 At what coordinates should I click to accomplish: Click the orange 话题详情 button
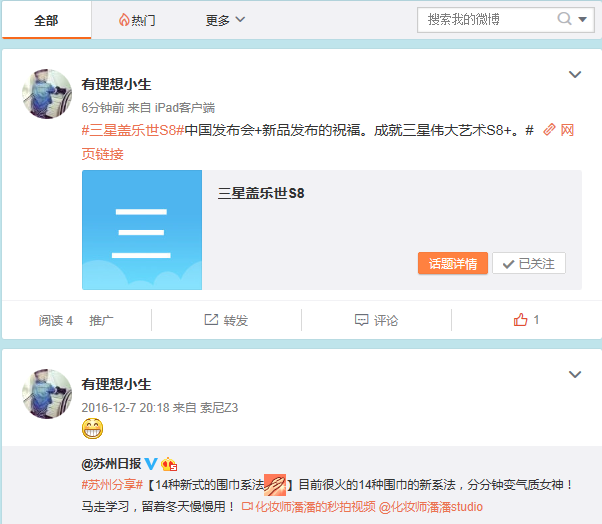click(452, 263)
